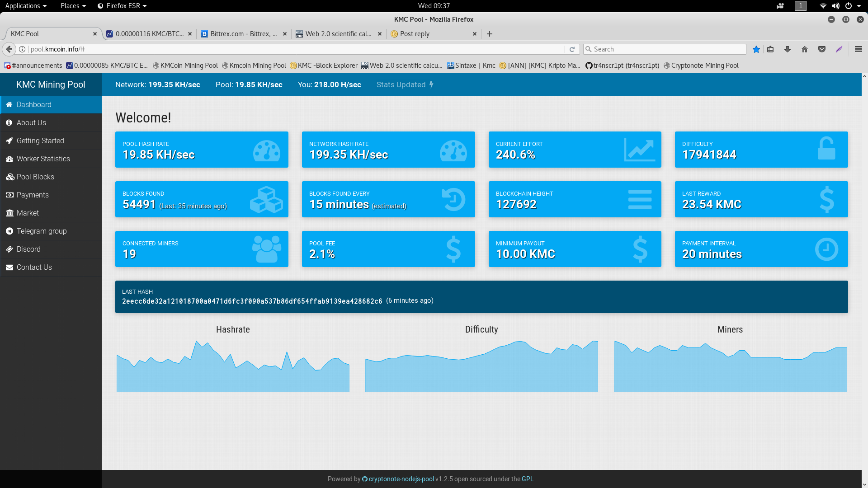Open KMC -Block Explorer bookmark
Screen dimensions: 868x488
pyautogui.click(x=324, y=66)
